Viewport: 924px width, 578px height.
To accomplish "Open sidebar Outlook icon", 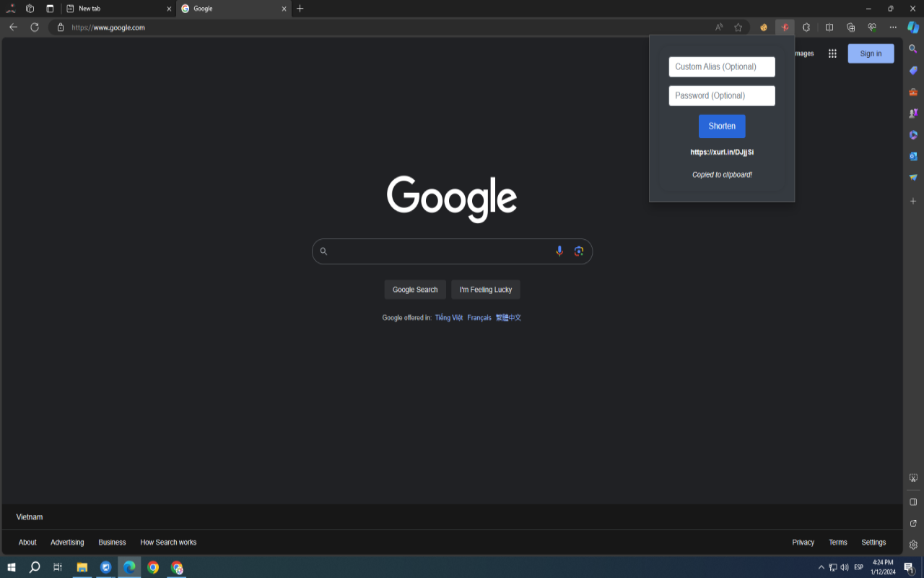I will [913, 156].
